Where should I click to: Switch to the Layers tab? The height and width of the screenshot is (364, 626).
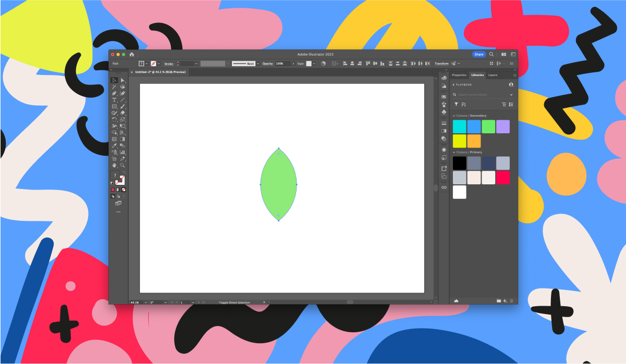click(493, 75)
